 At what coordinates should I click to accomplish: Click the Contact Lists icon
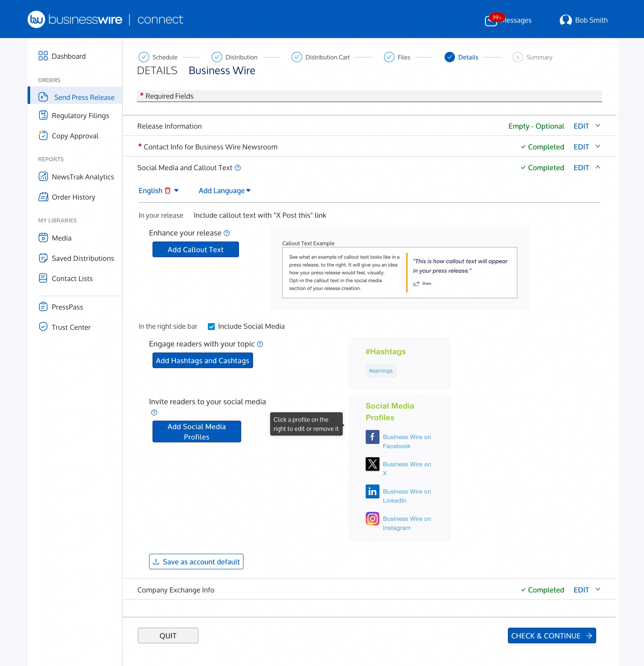click(43, 278)
